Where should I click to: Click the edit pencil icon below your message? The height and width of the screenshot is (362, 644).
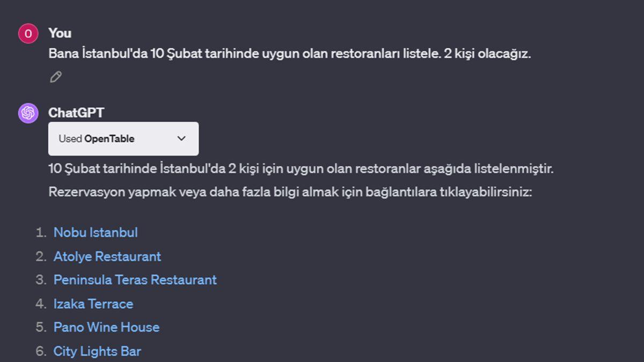pos(55,77)
